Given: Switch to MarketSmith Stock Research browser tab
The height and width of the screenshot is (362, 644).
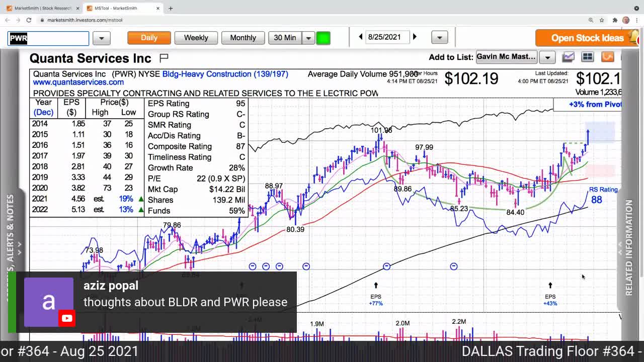Looking at the screenshot, I should tap(43, 8).
